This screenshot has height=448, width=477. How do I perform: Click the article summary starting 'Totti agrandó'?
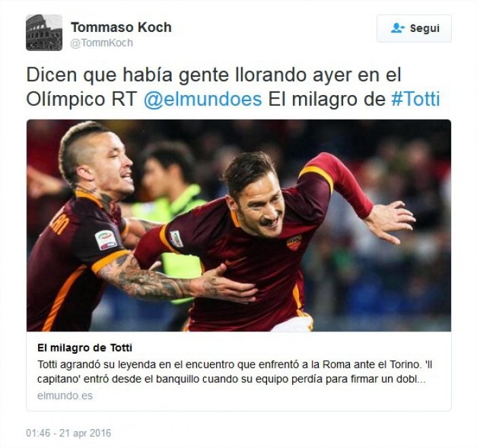[x=234, y=372]
